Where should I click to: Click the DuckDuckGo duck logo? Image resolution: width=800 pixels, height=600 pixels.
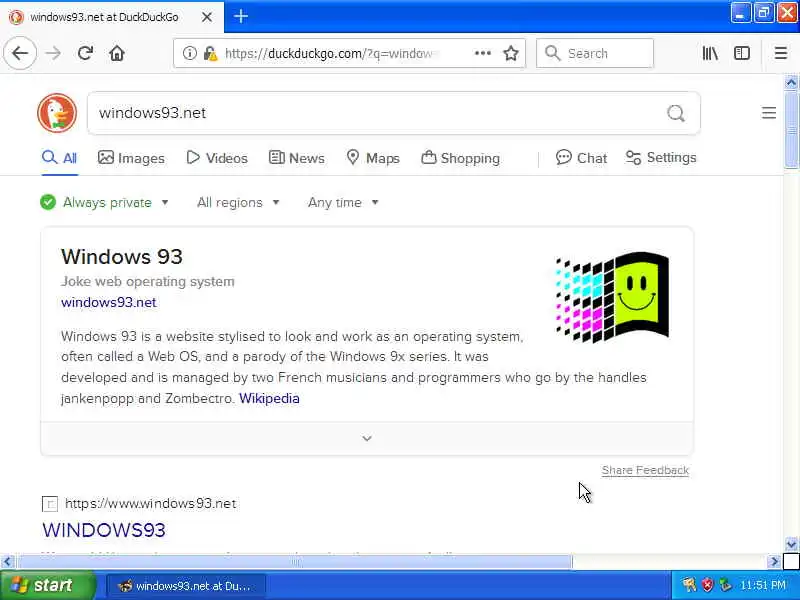[x=57, y=113]
